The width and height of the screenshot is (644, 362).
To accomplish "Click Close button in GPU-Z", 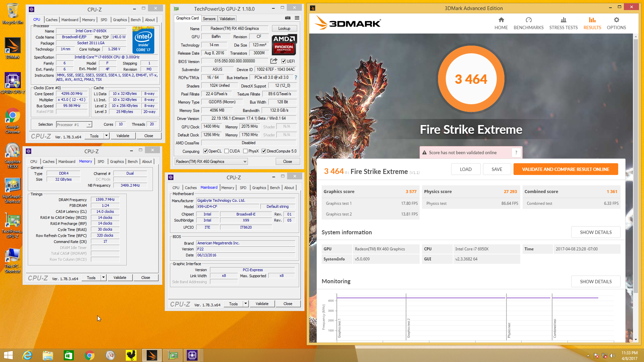I will click(x=287, y=162).
